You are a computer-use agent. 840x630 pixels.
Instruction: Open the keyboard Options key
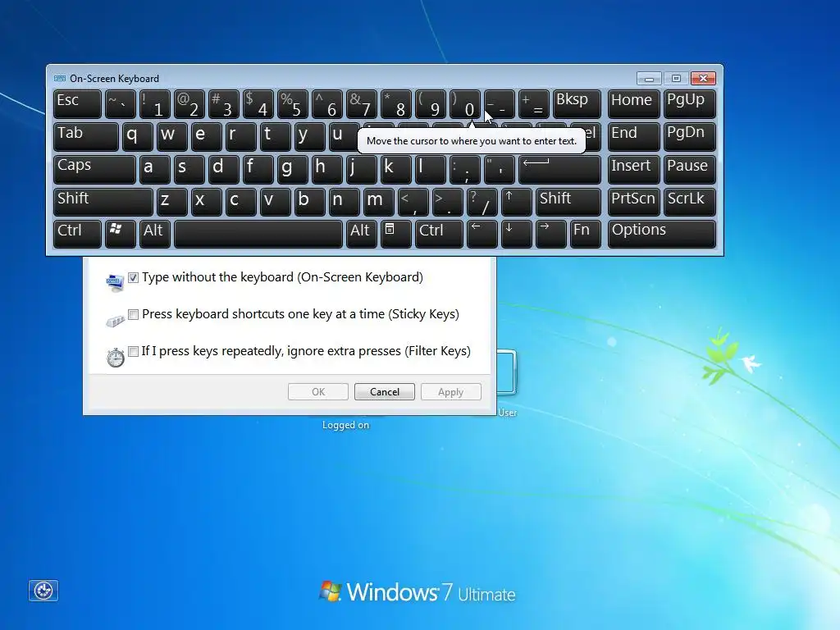(662, 234)
